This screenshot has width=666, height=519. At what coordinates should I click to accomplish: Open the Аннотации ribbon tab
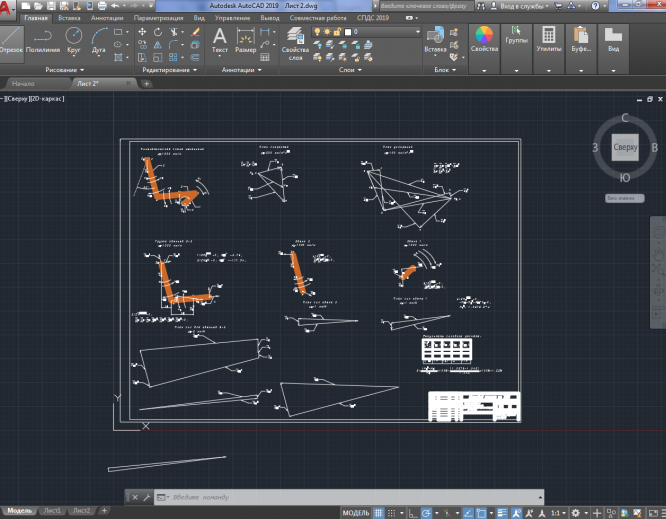(x=107, y=18)
